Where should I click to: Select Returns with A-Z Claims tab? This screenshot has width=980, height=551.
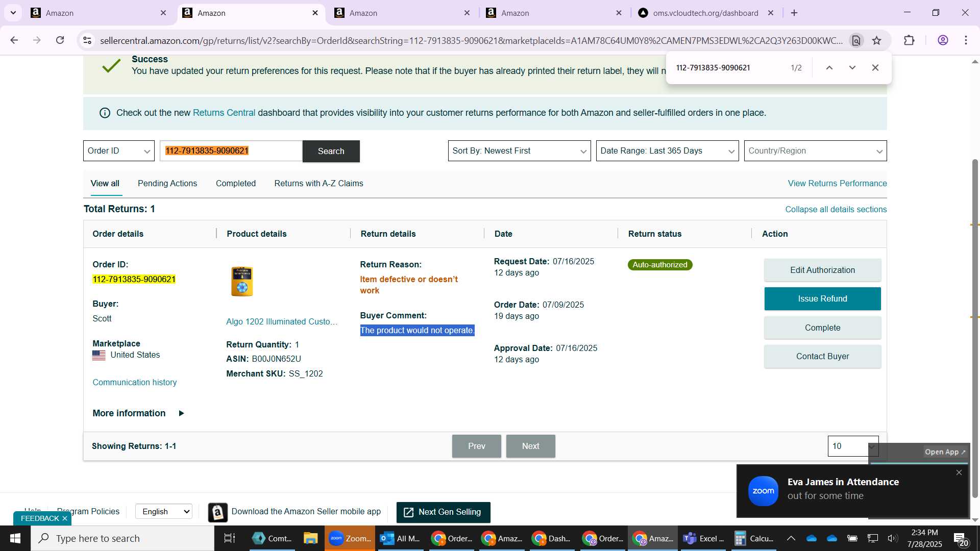click(318, 184)
